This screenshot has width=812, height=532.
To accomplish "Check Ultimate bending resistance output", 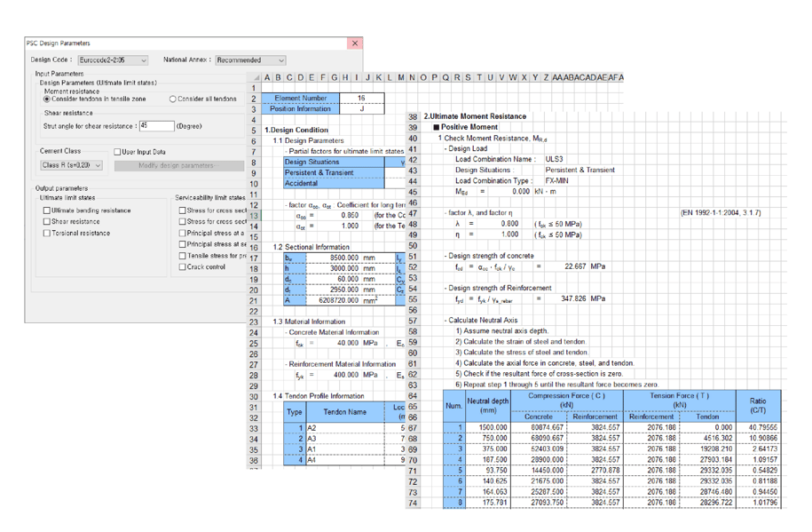I will point(48,210).
